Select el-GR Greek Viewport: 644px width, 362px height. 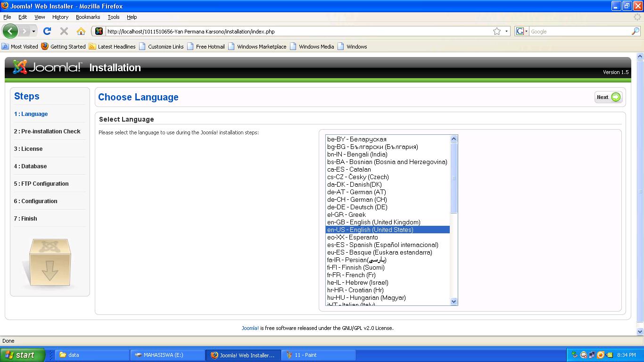tap(388, 214)
